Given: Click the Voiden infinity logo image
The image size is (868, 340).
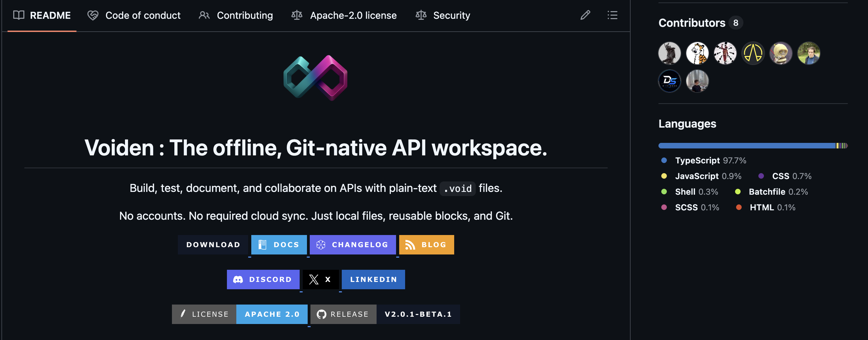Looking at the screenshot, I should coord(315,78).
